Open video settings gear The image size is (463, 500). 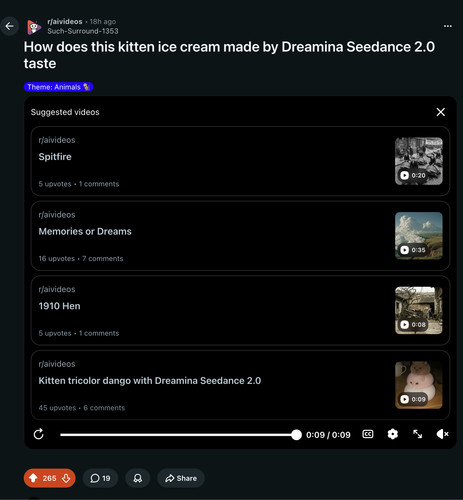click(x=393, y=434)
